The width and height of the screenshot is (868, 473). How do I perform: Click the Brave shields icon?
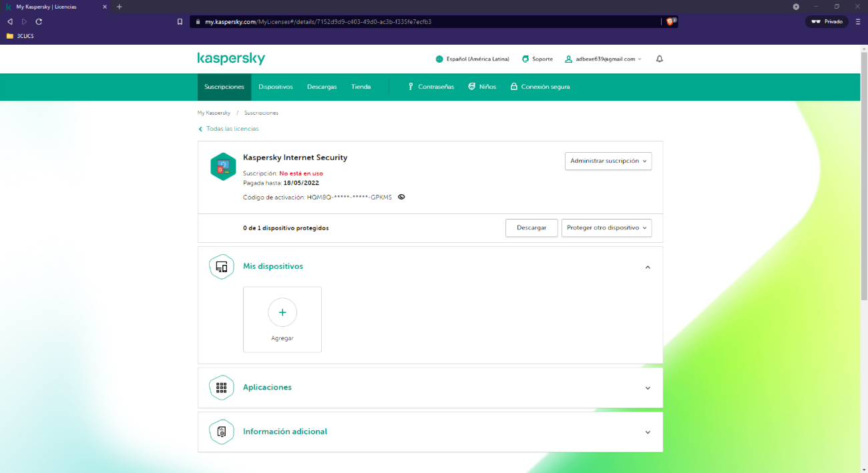point(671,21)
